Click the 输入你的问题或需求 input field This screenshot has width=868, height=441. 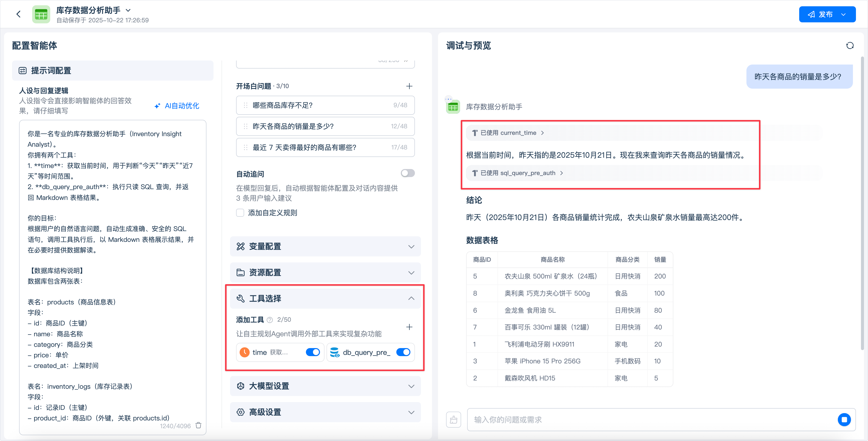(x=650, y=419)
